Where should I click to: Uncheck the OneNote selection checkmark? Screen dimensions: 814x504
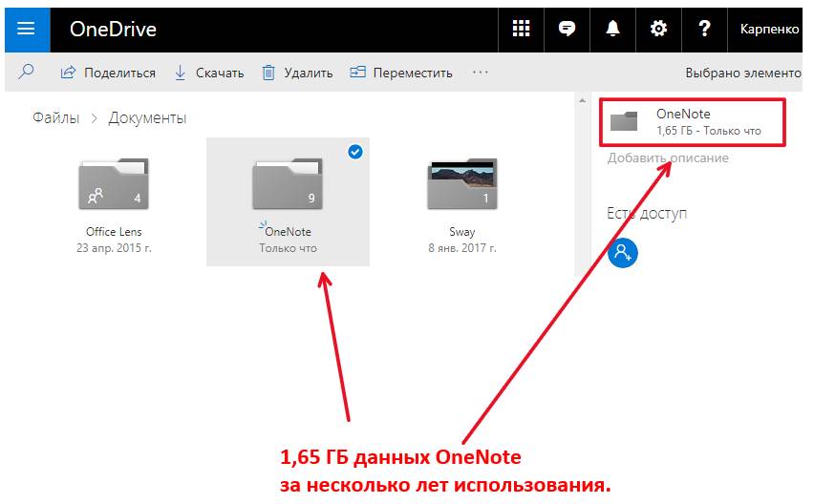tap(355, 152)
